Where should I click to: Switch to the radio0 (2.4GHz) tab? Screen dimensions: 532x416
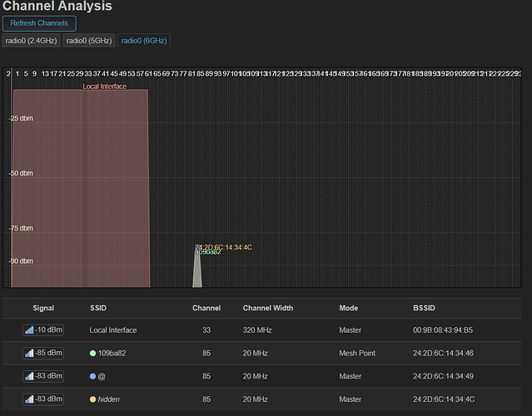31,41
